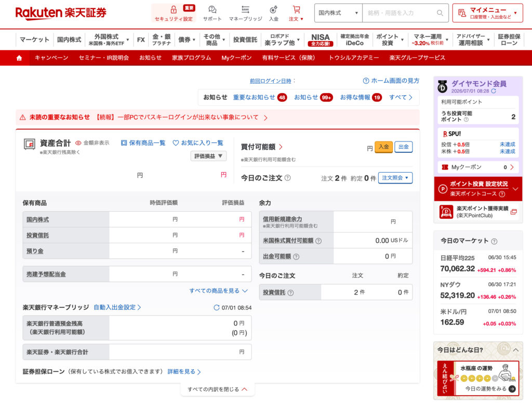Click 出金 button

click(403, 147)
